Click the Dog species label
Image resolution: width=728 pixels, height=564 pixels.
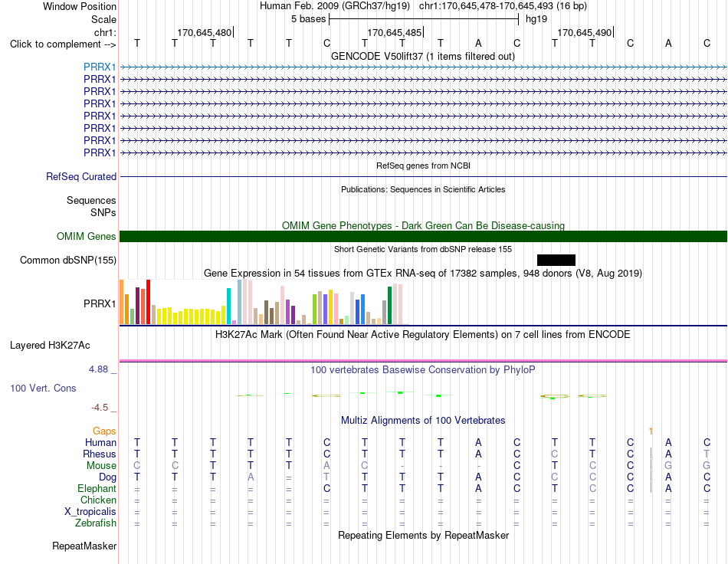[x=107, y=477]
